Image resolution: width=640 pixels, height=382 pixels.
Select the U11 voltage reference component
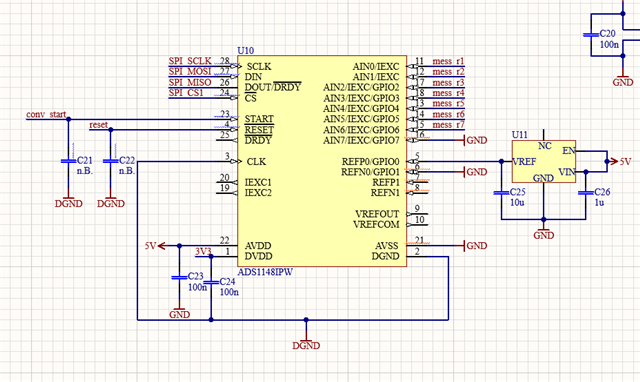[x=544, y=161]
